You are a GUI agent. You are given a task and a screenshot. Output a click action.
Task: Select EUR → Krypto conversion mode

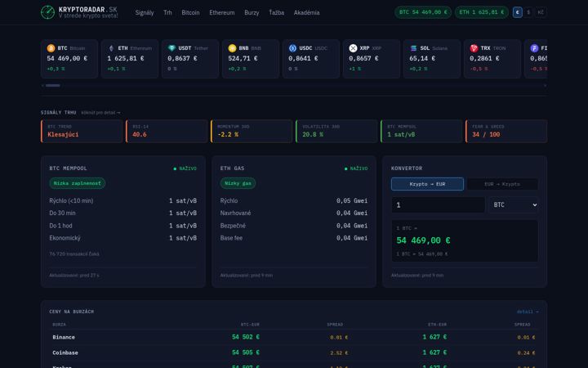(x=502, y=184)
